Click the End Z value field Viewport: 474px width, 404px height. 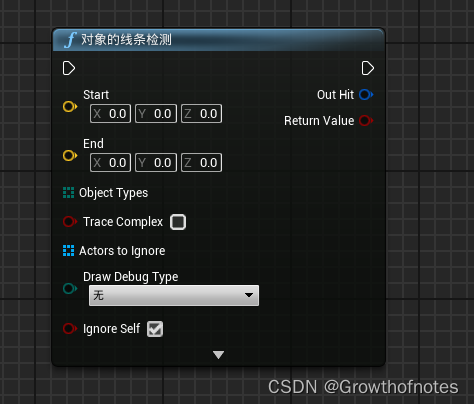point(201,163)
